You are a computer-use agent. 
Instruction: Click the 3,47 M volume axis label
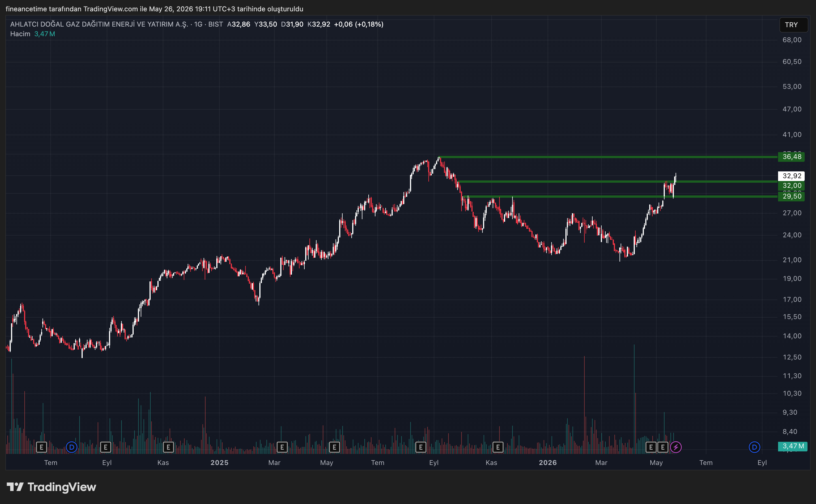pyautogui.click(x=793, y=446)
